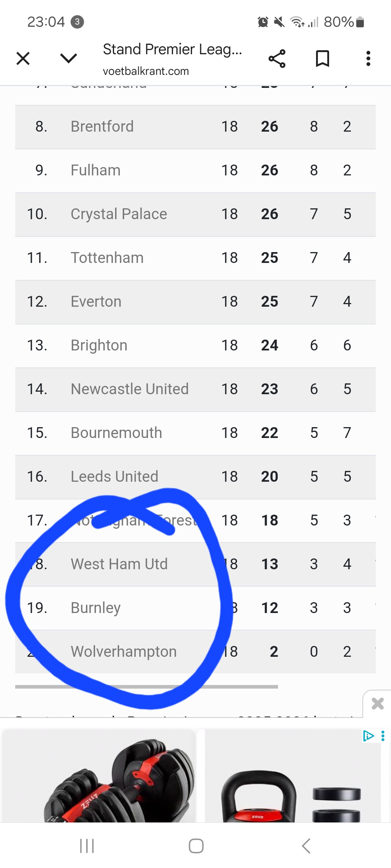Tap the Android back arrow
Image resolution: width=391 pixels, height=868 pixels.
pyautogui.click(x=306, y=846)
